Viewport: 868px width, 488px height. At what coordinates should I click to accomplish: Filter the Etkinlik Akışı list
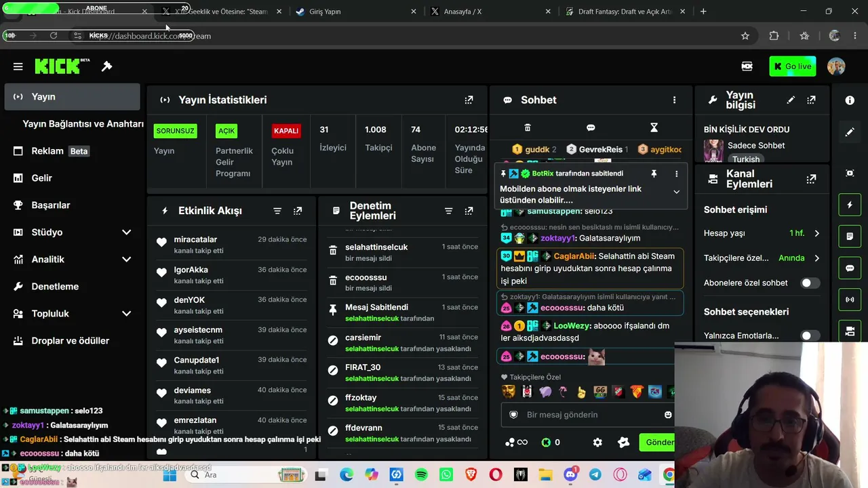click(x=277, y=211)
